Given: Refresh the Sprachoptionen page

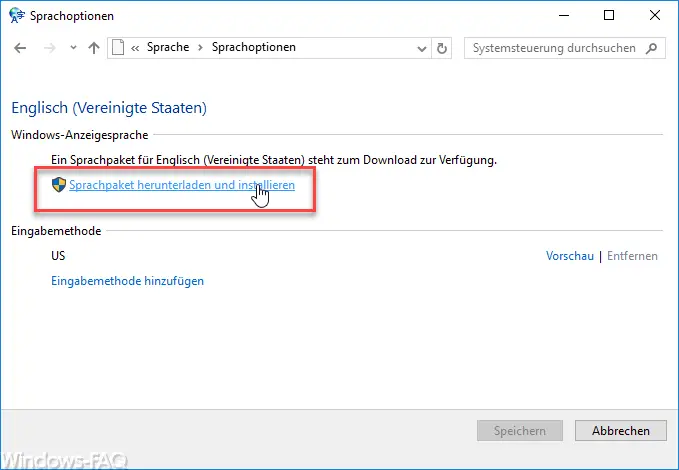Looking at the screenshot, I should point(442,48).
